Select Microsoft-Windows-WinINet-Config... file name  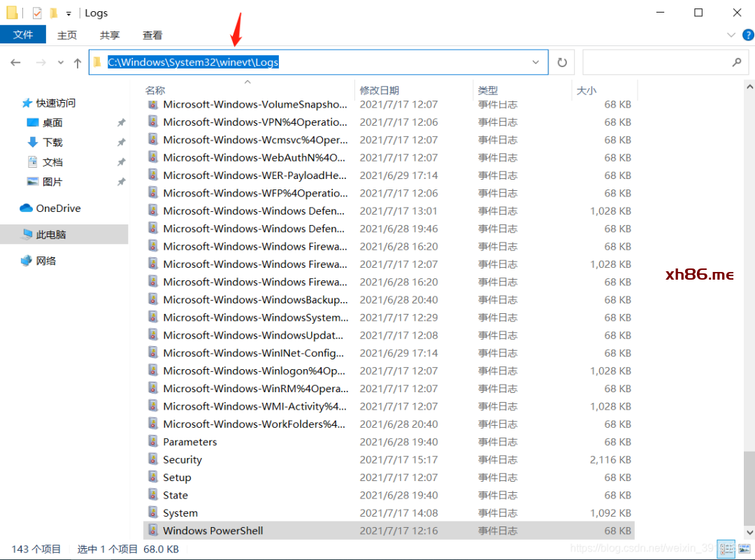point(254,353)
